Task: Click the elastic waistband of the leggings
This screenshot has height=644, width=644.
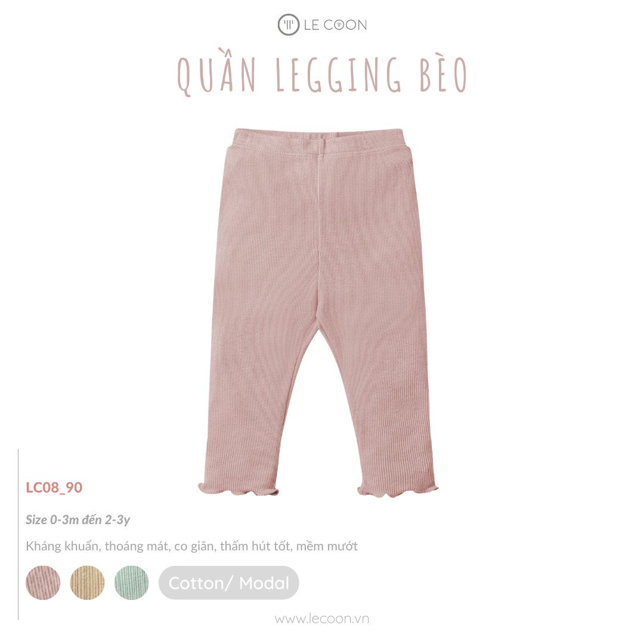Action: click(319, 142)
